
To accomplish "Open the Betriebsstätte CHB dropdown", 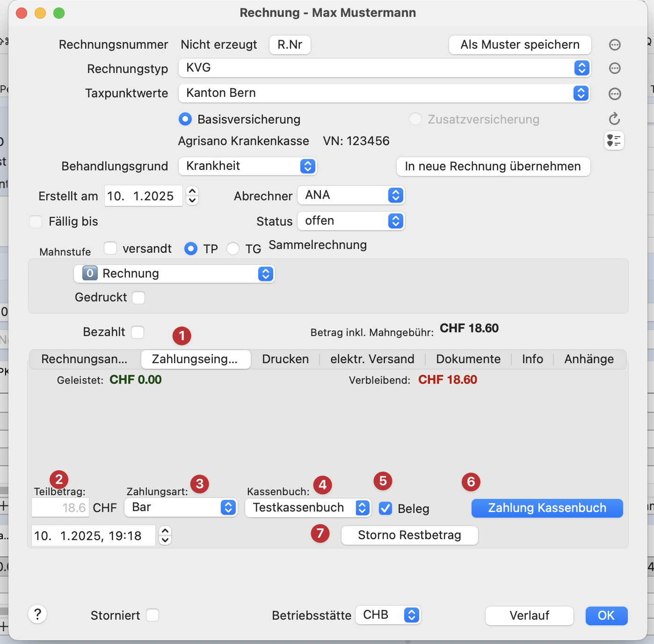I will 388,615.
